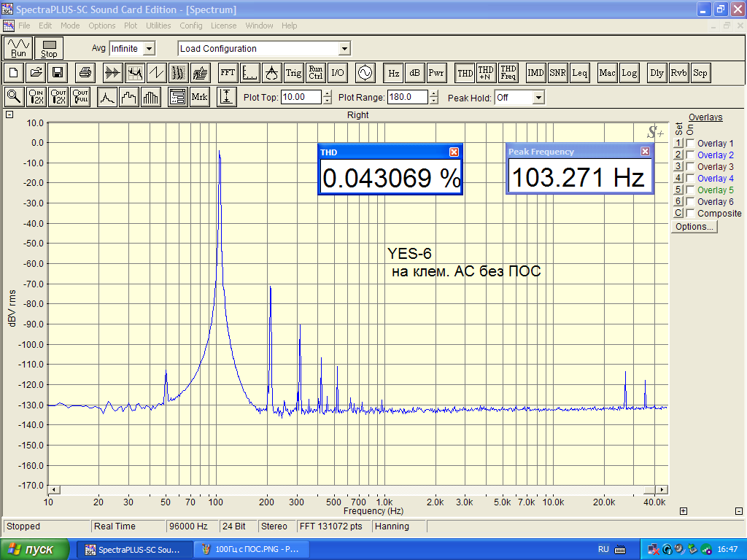Enable the Composite overlay checkbox
The image size is (747, 560).
click(x=690, y=214)
